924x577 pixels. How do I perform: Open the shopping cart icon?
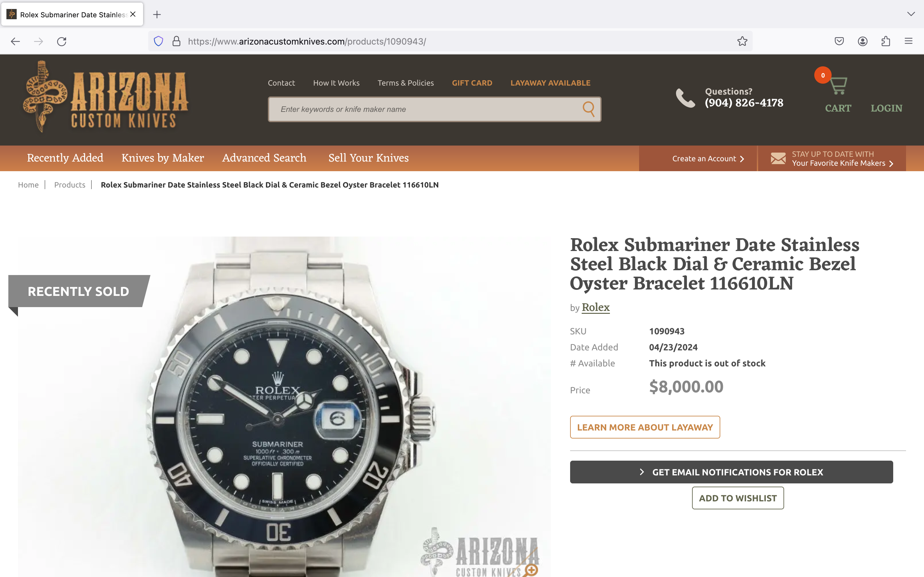[838, 86]
